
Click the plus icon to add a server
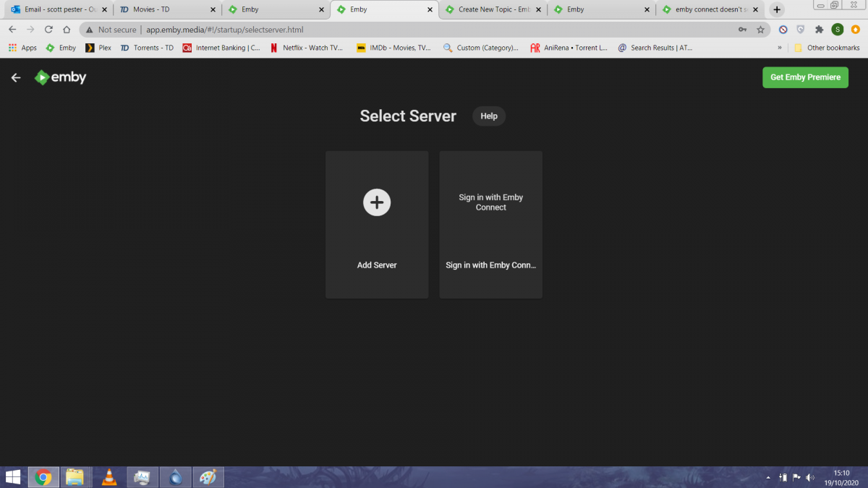tap(377, 202)
